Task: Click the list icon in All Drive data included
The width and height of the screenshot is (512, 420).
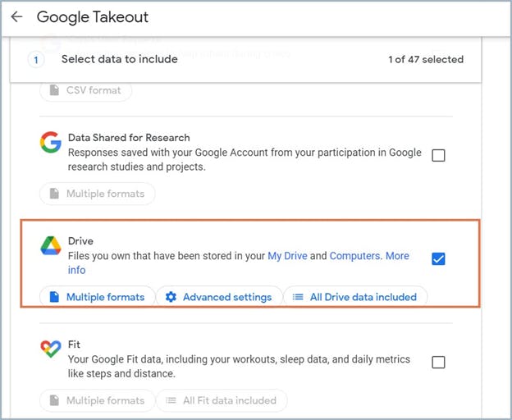Action: pyautogui.click(x=298, y=297)
